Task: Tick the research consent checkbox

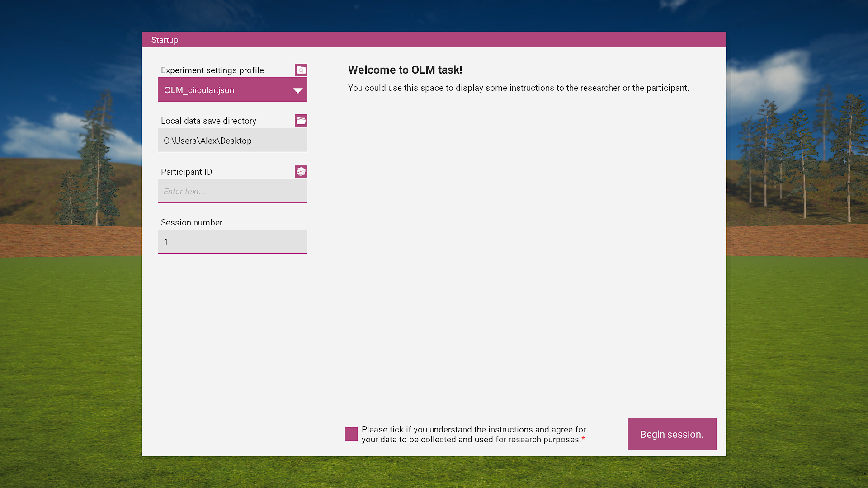Action: [351, 434]
